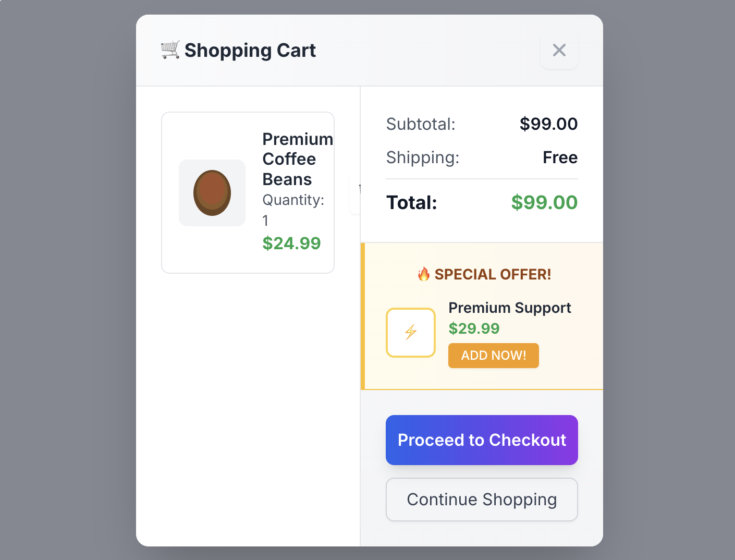The width and height of the screenshot is (735, 560).
Task: Click the $29.99 Premium Support price
Action: click(x=474, y=328)
